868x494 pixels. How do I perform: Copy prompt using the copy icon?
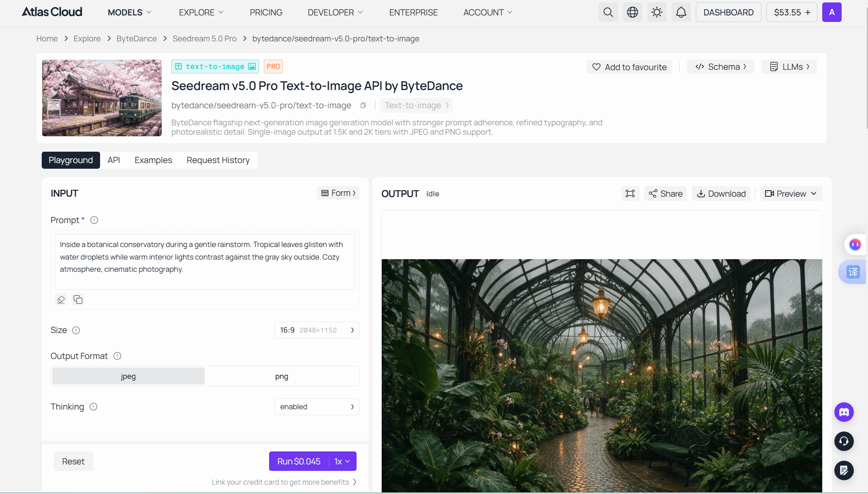pos(78,300)
